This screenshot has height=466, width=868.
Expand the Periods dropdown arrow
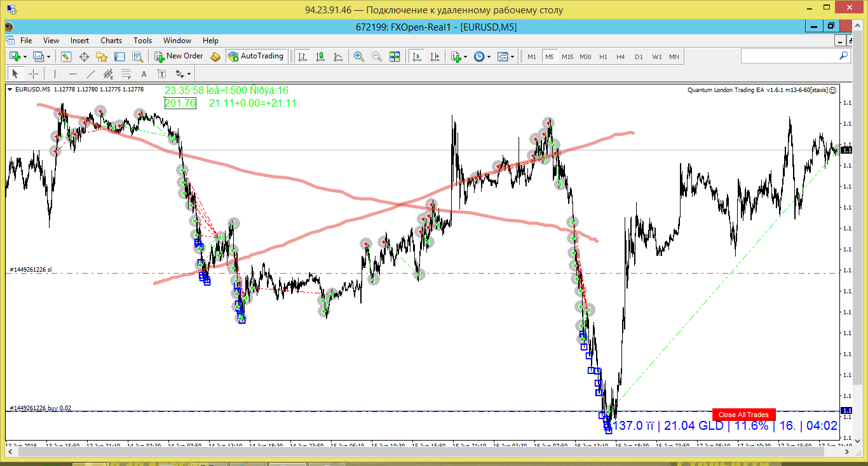[x=489, y=57]
